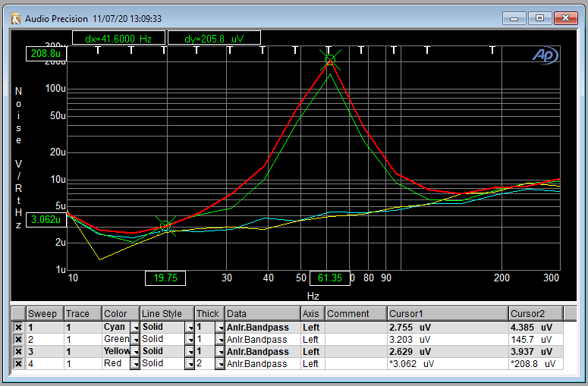
Task: Open thickness dropdown for Red row
Action: [x=220, y=363]
